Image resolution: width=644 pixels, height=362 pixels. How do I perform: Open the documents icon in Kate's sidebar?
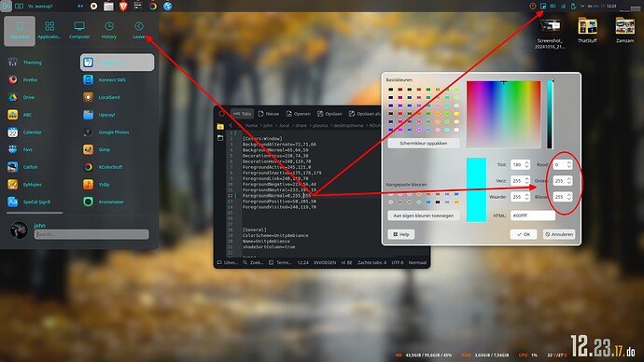click(220, 138)
